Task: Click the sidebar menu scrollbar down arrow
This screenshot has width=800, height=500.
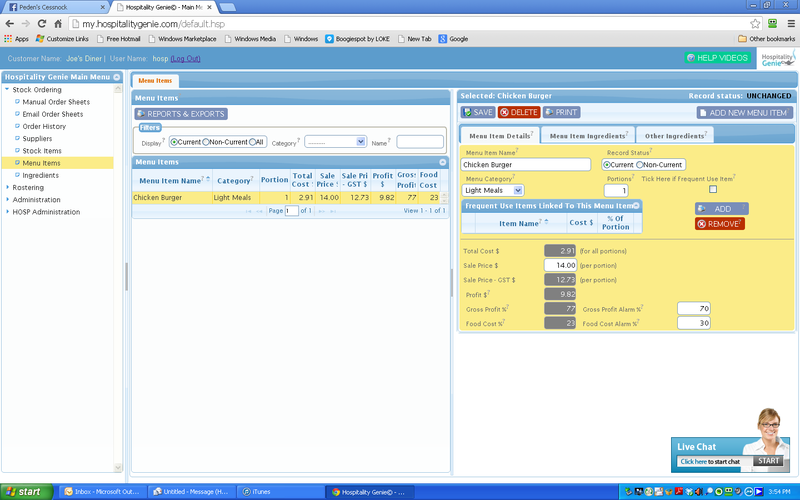Action: (118, 467)
